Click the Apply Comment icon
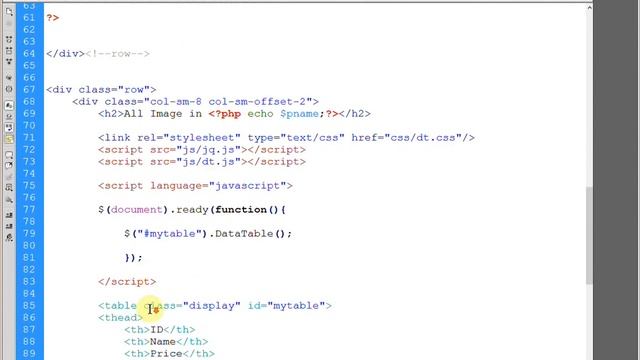The image size is (640, 360). click(x=9, y=155)
